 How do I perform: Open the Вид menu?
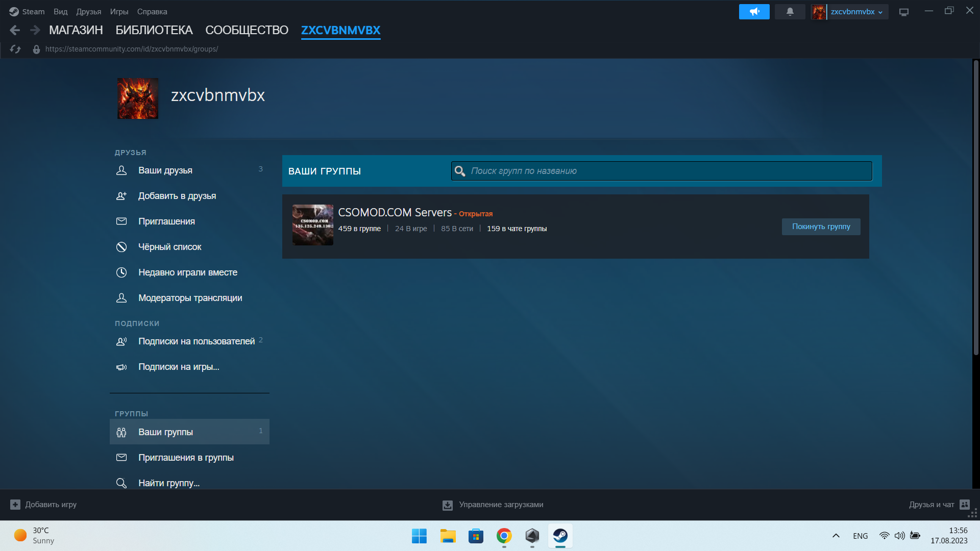(x=60, y=11)
